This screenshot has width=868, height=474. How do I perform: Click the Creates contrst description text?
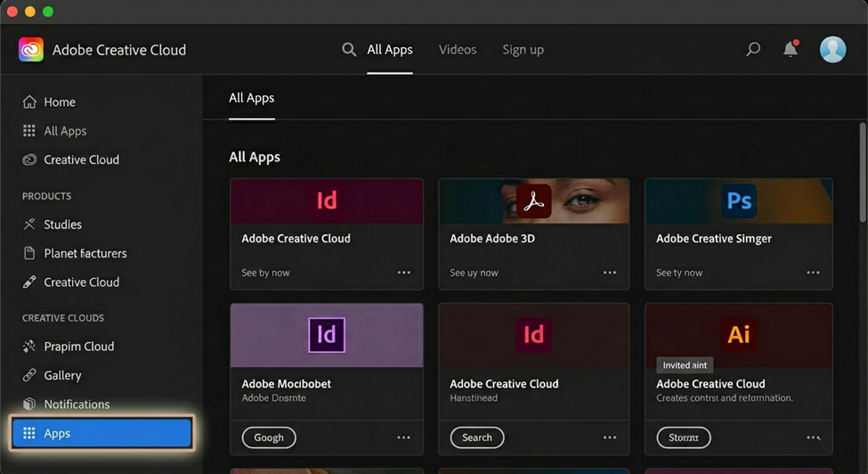725,398
